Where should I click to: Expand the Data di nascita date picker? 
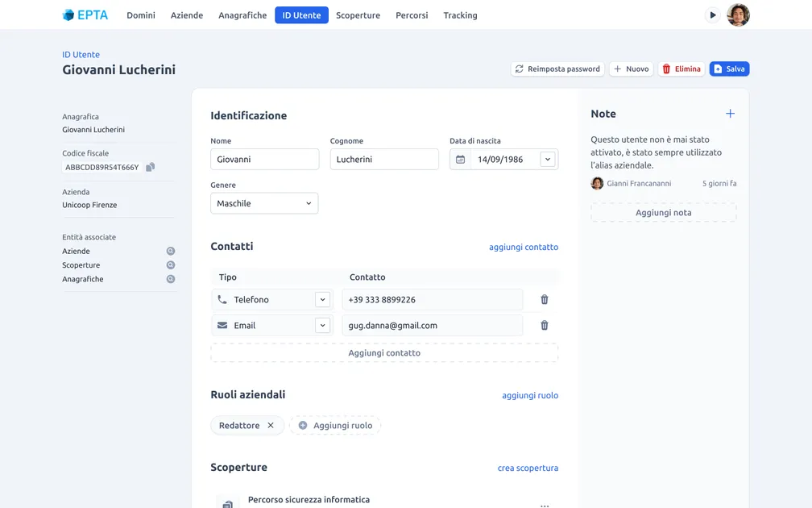(548, 160)
